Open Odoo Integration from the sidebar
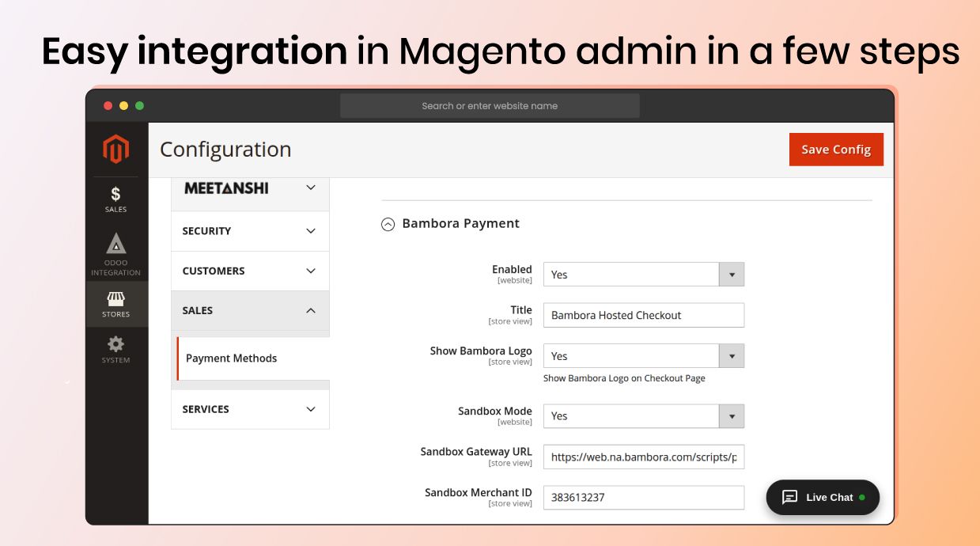Image resolution: width=980 pixels, height=546 pixels. [x=115, y=251]
